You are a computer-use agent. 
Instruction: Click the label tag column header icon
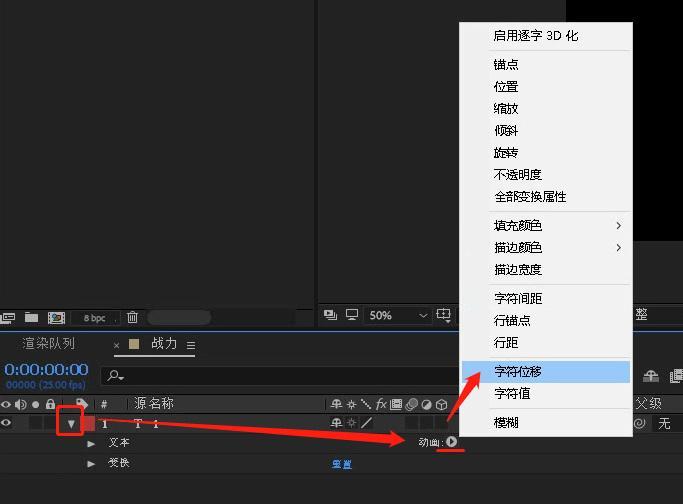pyautogui.click(x=81, y=404)
